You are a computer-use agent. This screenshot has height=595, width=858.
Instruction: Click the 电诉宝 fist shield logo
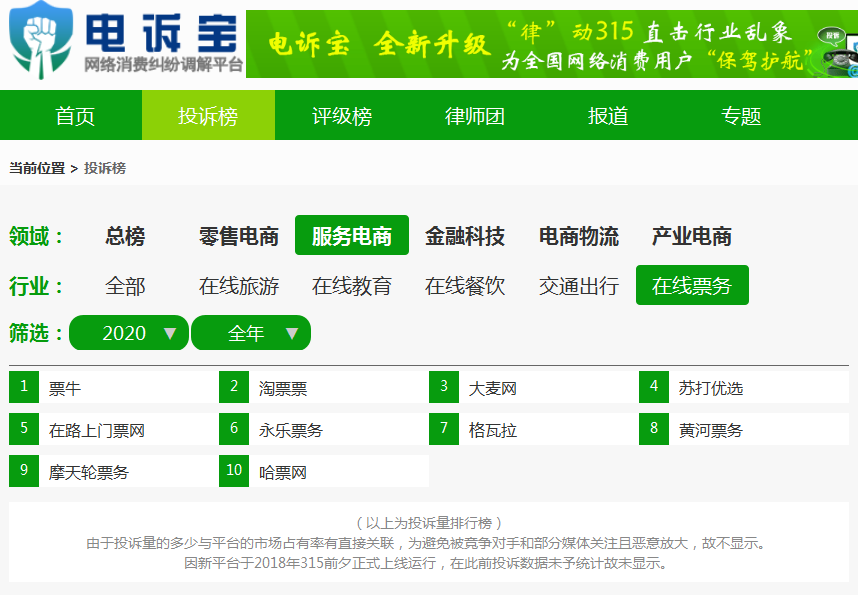click(x=40, y=39)
